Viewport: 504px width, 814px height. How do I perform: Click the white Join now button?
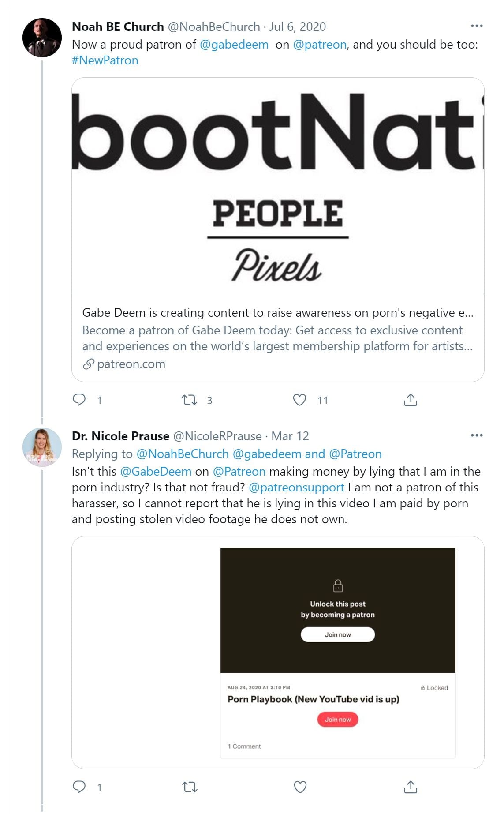[x=338, y=634]
